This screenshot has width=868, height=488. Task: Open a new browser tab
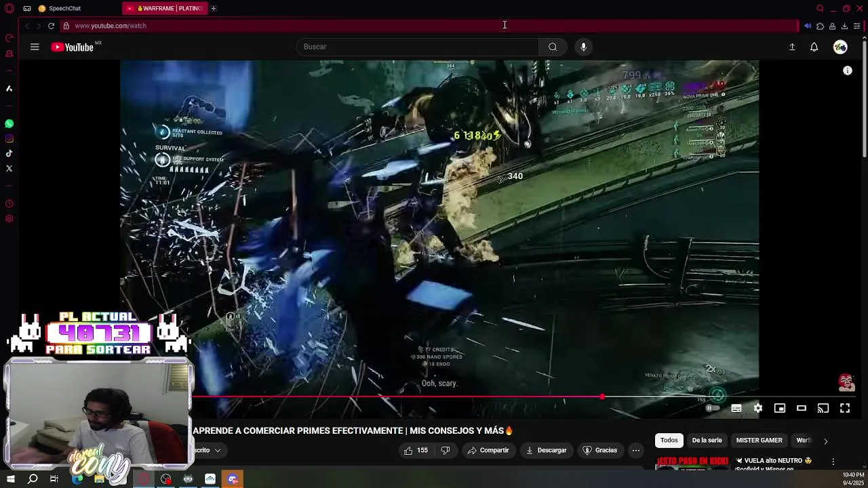pyautogui.click(x=214, y=8)
